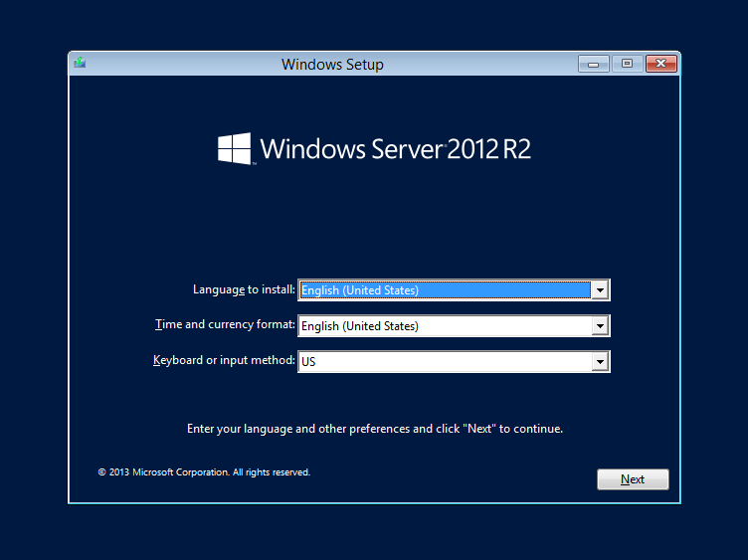
Task: Click the Windows Server 2012 R2 heading
Action: tap(395, 149)
